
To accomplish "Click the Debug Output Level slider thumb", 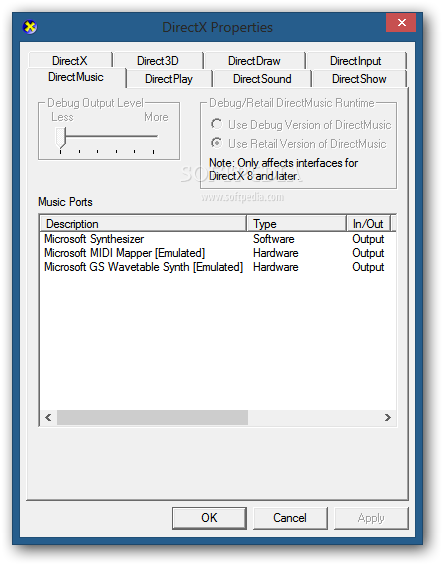I will click(x=60, y=138).
